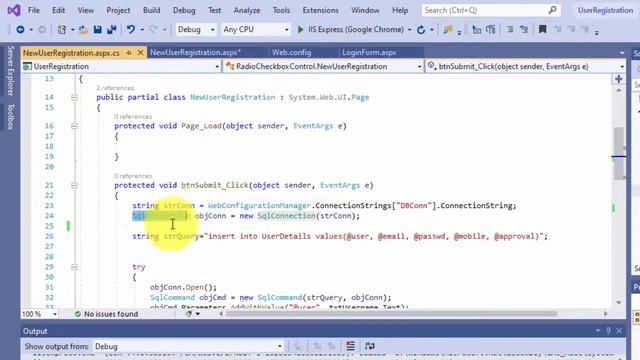The width and height of the screenshot is (640, 360).
Task: Click the Output panel window options arrow
Action: click(x=598, y=331)
